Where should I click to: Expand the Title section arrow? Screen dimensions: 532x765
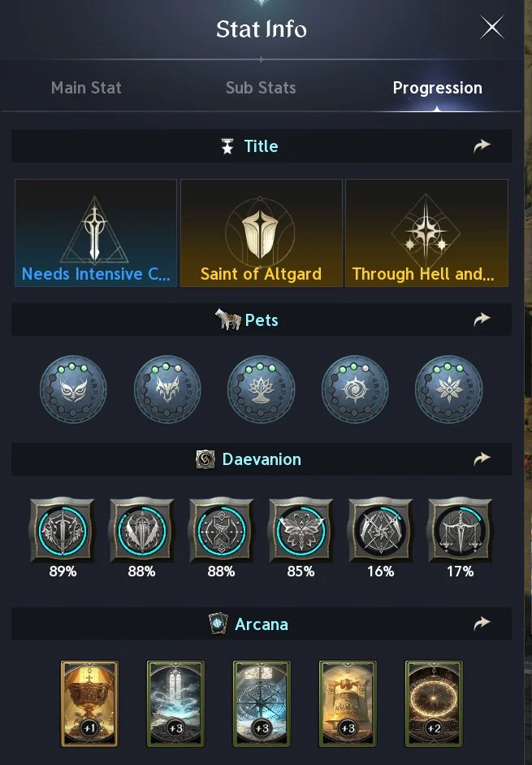pyautogui.click(x=482, y=146)
